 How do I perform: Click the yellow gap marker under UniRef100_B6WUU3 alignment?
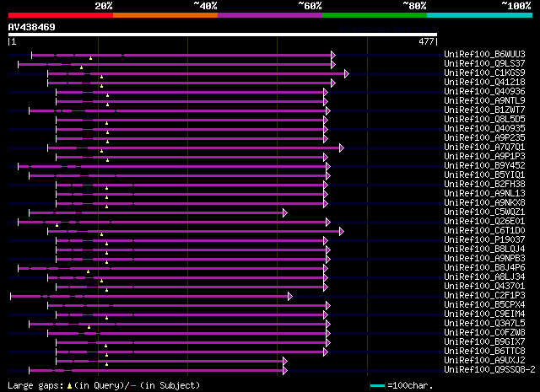(90, 58)
